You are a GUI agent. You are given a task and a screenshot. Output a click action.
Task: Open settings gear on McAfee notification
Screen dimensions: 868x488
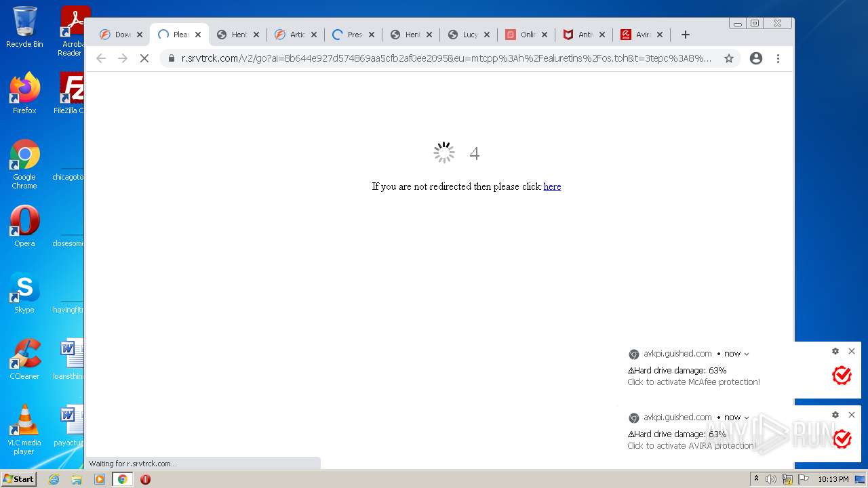pyautogui.click(x=835, y=351)
